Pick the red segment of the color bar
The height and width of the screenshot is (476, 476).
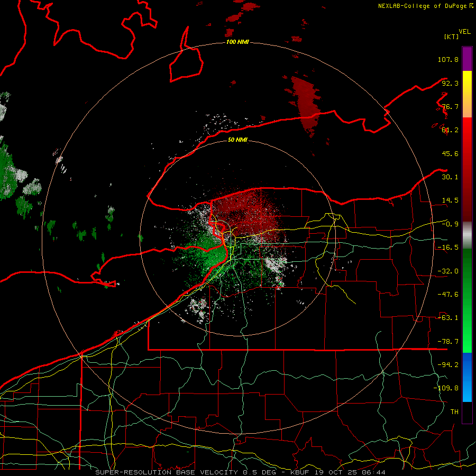pyautogui.click(x=467, y=169)
